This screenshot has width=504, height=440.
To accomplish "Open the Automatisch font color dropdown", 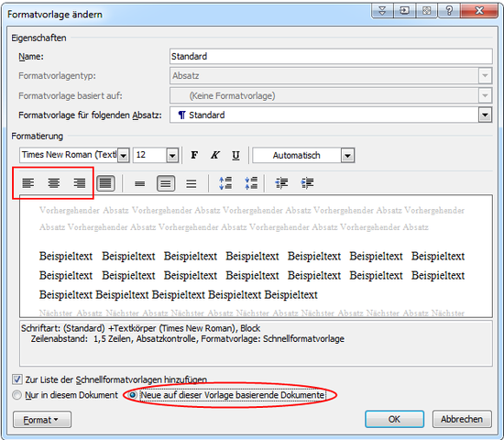I will tap(348, 156).
